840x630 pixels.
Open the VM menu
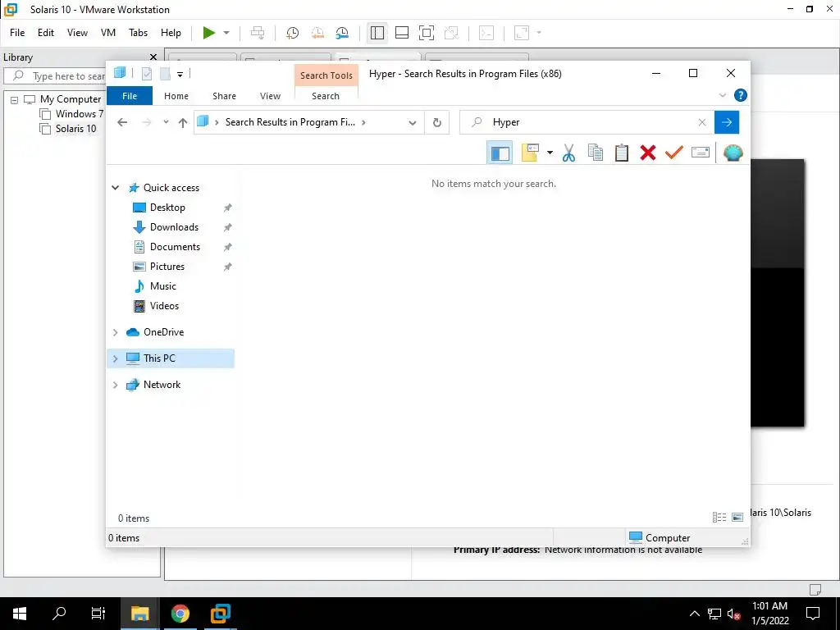108,33
